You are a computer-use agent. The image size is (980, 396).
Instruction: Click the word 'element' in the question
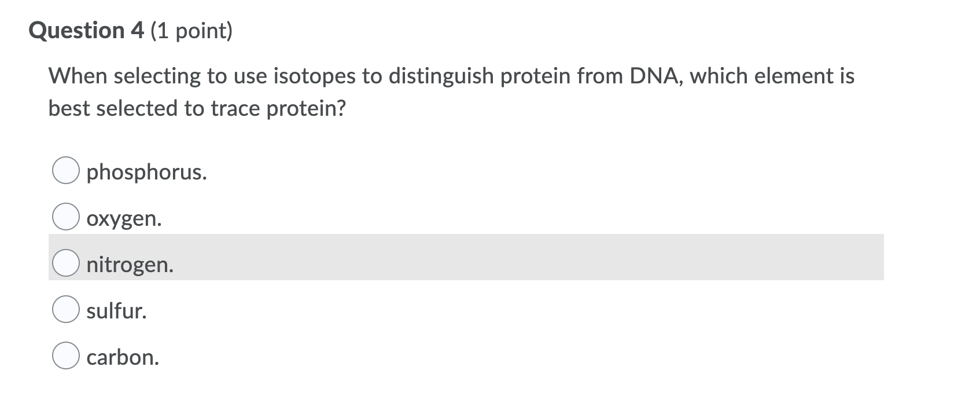coord(783,76)
